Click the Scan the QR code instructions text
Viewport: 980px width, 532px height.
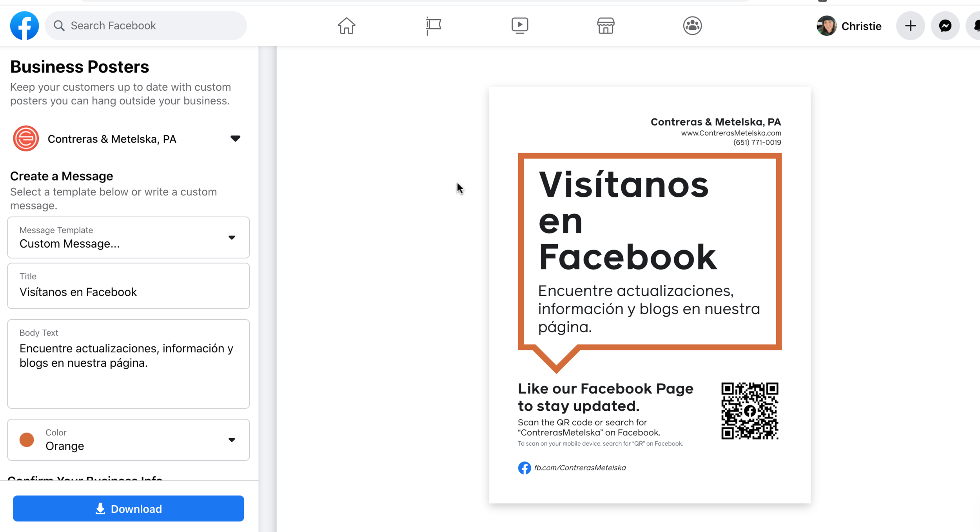coord(589,427)
